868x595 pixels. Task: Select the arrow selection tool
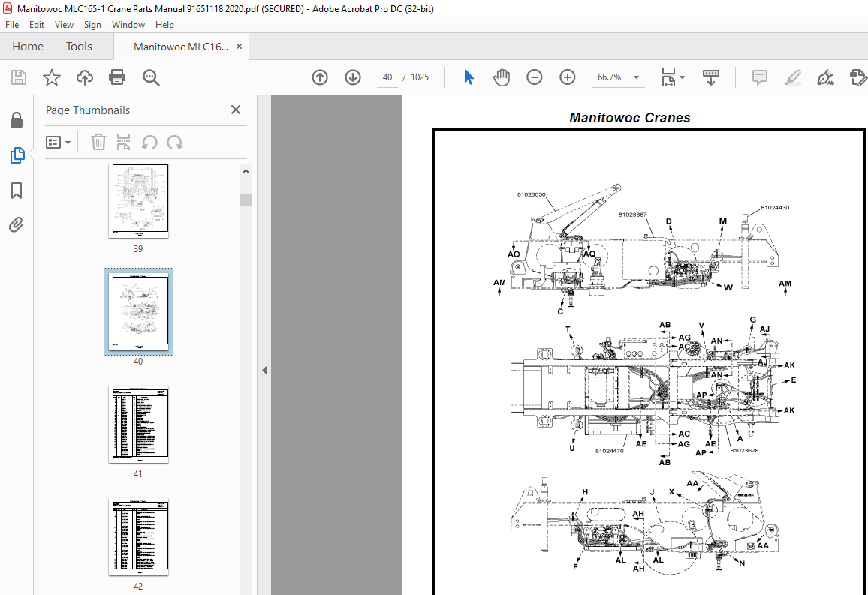coord(469,77)
